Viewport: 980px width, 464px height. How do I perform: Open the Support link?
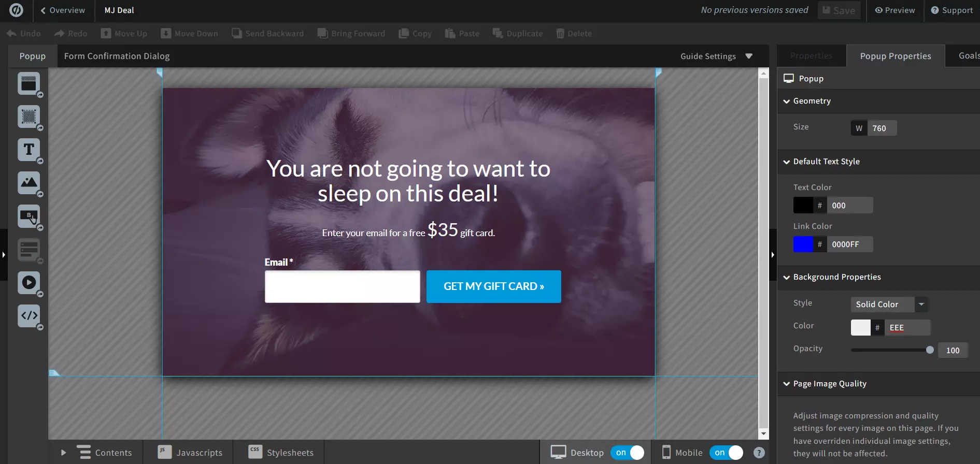point(952,10)
